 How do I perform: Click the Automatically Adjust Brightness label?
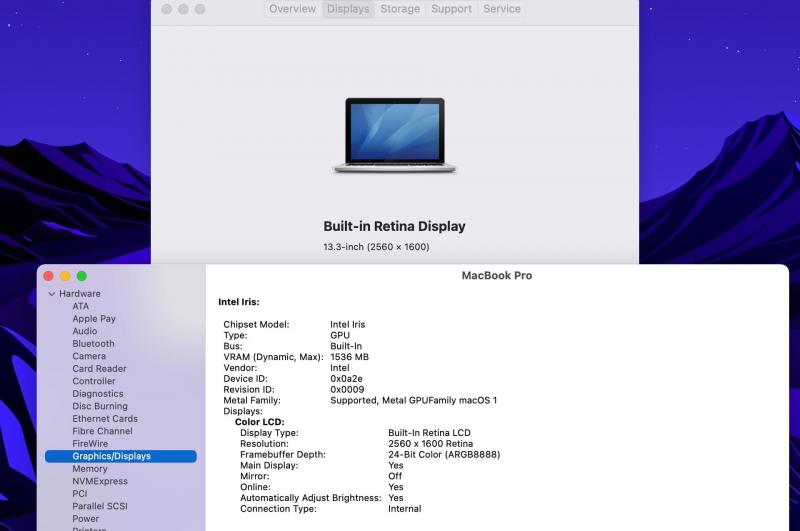[x=311, y=498]
